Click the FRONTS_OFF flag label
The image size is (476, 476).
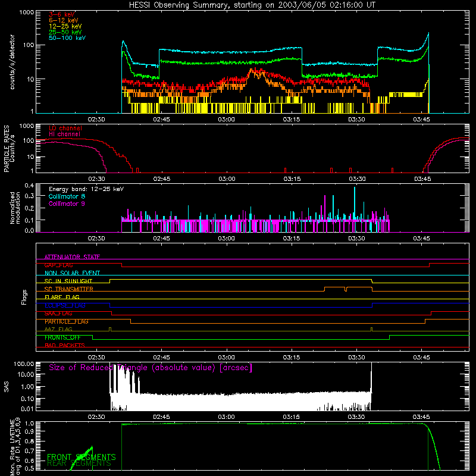pos(62,337)
